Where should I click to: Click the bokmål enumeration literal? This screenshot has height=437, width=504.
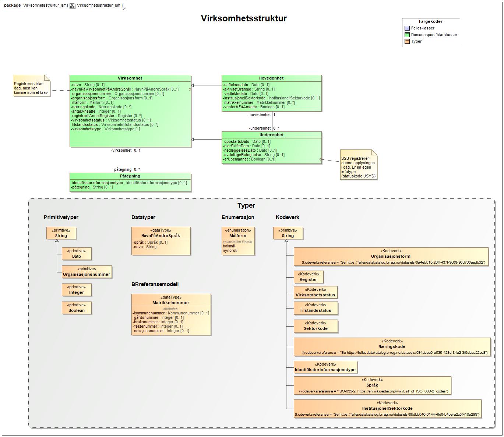[229, 246]
